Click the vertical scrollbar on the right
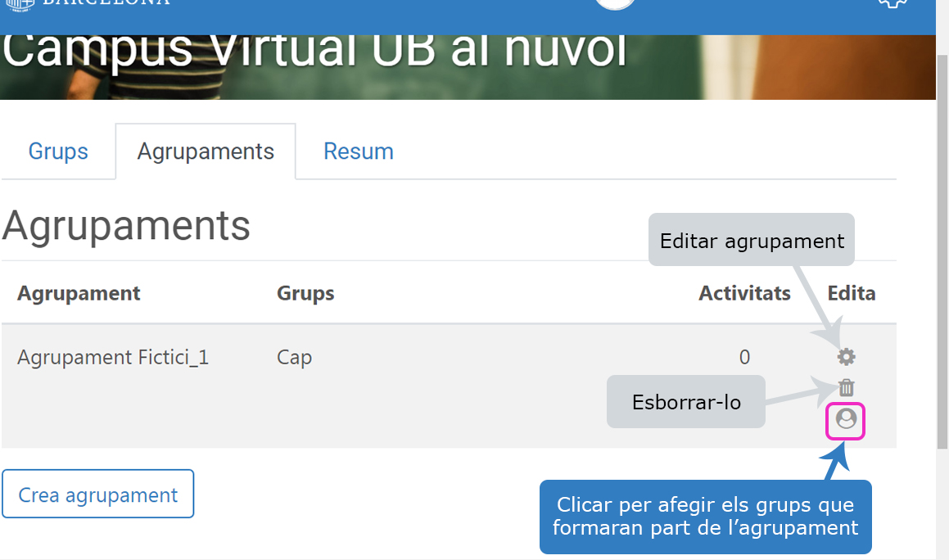The image size is (949, 560). 942,246
